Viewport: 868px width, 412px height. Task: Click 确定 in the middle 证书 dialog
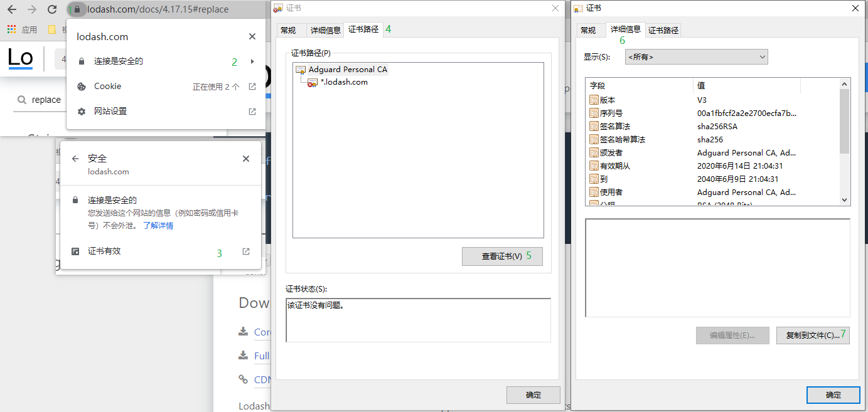533,395
